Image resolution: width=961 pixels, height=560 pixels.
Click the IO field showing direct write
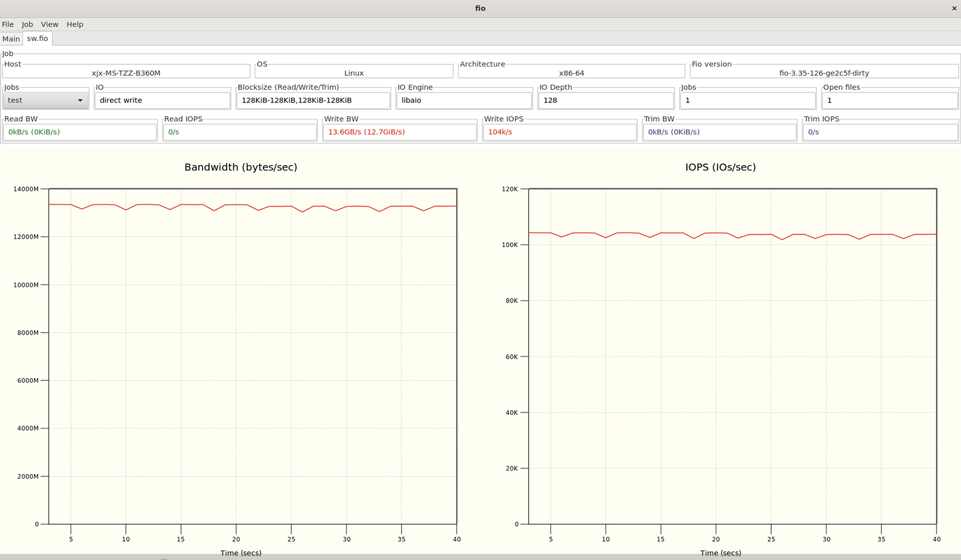pyautogui.click(x=162, y=100)
